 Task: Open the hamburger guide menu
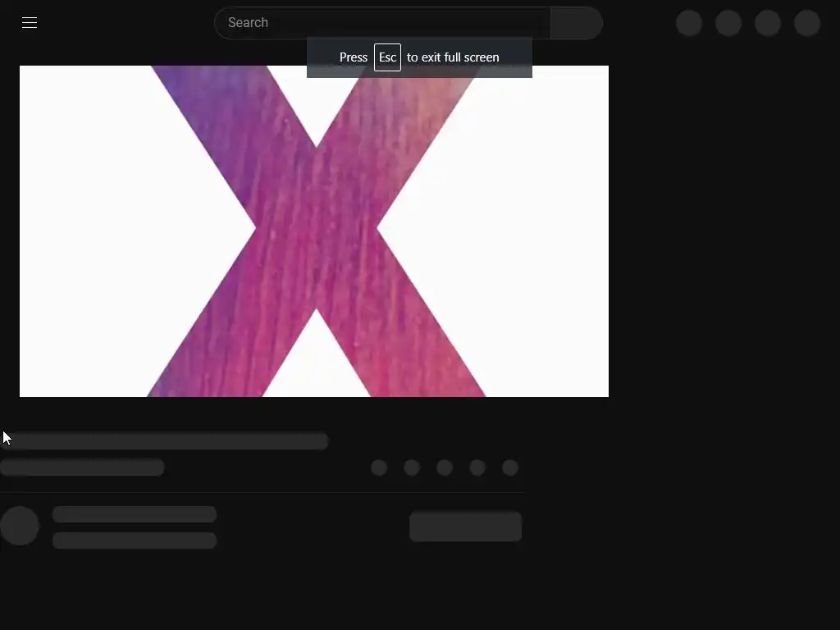tap(30, 22)
